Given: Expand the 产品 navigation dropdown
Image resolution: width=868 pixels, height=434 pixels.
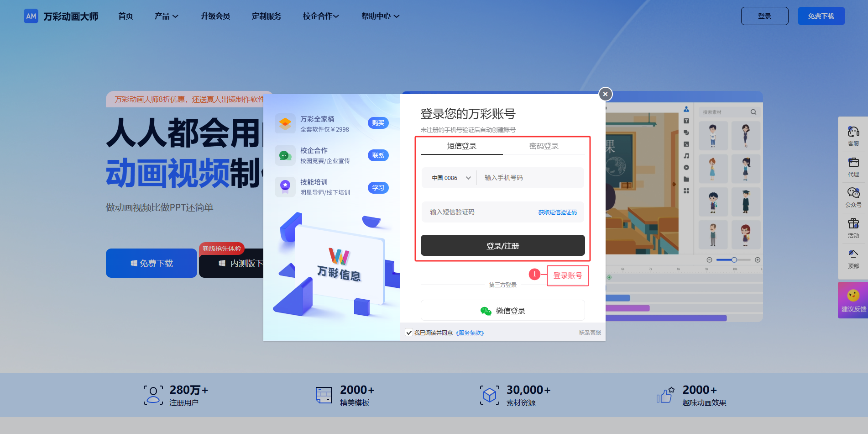Looking at the screenshot, I should 166,16.
